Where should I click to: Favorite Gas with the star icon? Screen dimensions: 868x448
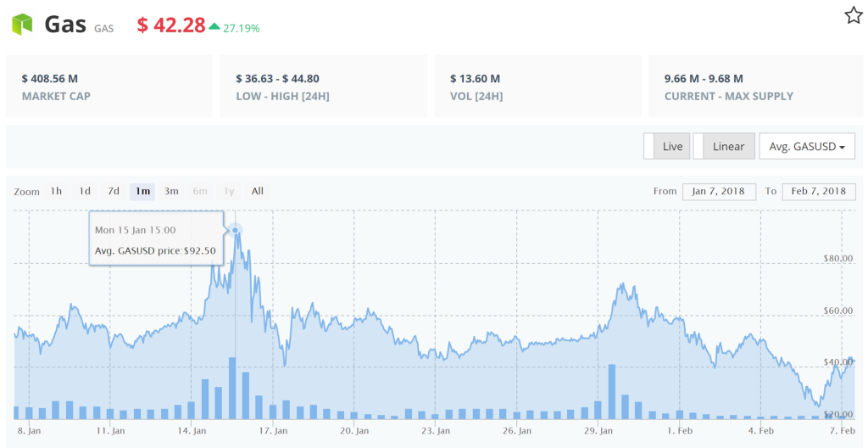(x=853, y=15)
